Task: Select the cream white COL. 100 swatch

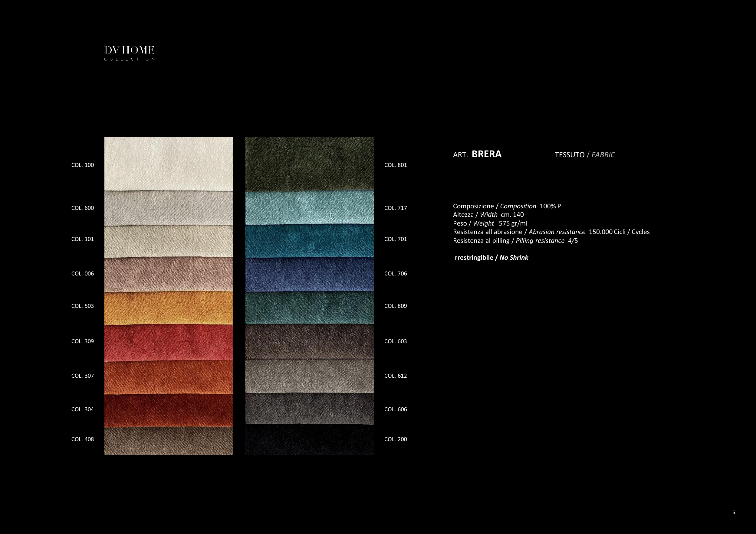Action: [169, 164]
